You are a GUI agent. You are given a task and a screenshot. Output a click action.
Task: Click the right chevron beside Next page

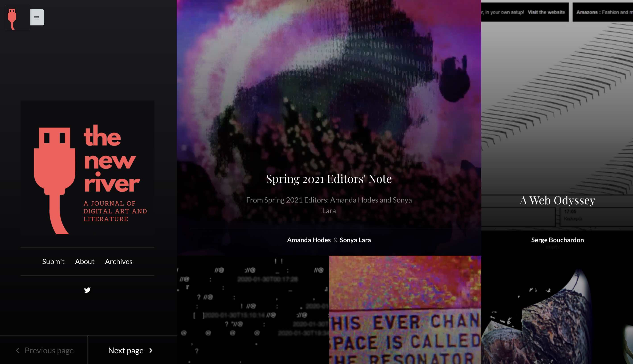[151, 350]
